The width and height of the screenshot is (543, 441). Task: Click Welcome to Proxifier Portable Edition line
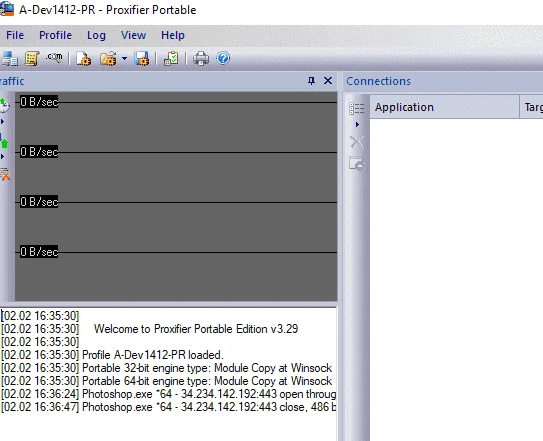pos(196,329)
